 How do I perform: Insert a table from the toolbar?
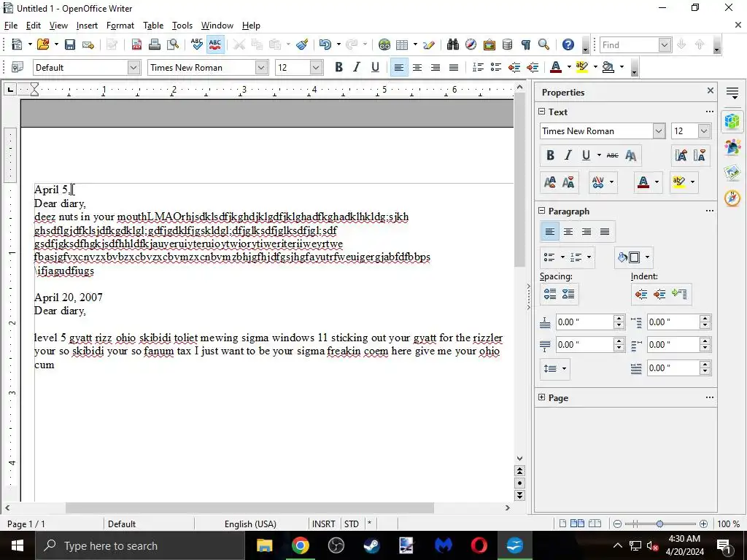(x=402, y=44)
